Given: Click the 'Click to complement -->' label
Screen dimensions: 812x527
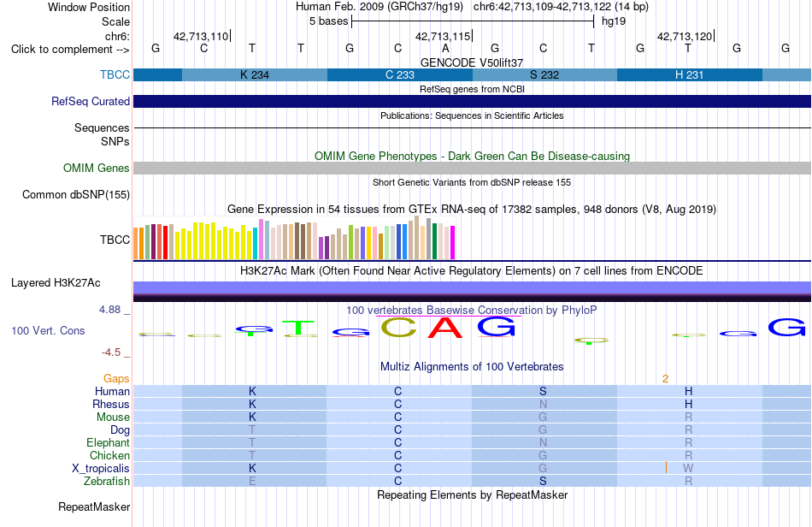Looking at the screenshot, I should tap(70, 50).
